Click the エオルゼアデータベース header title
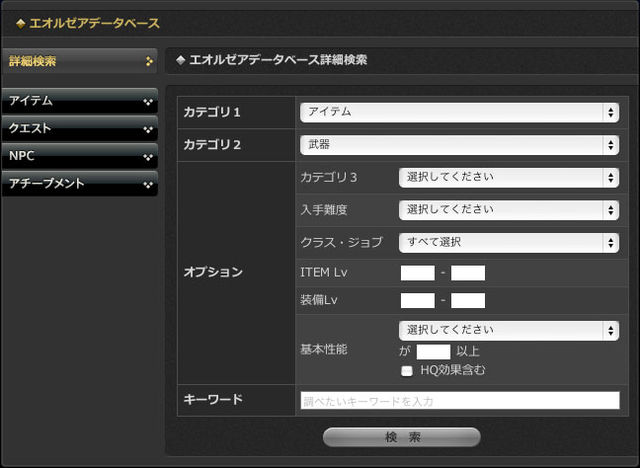 point(95,23)
